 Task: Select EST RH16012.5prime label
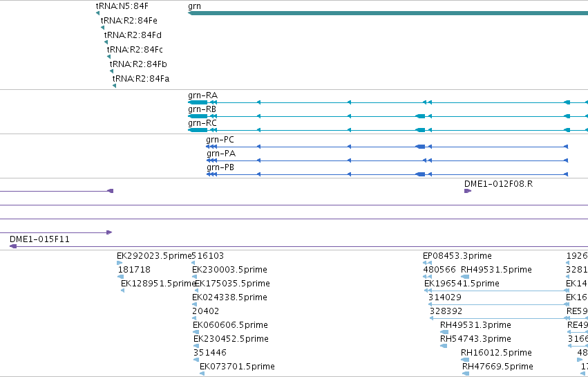tap(496, 353)
